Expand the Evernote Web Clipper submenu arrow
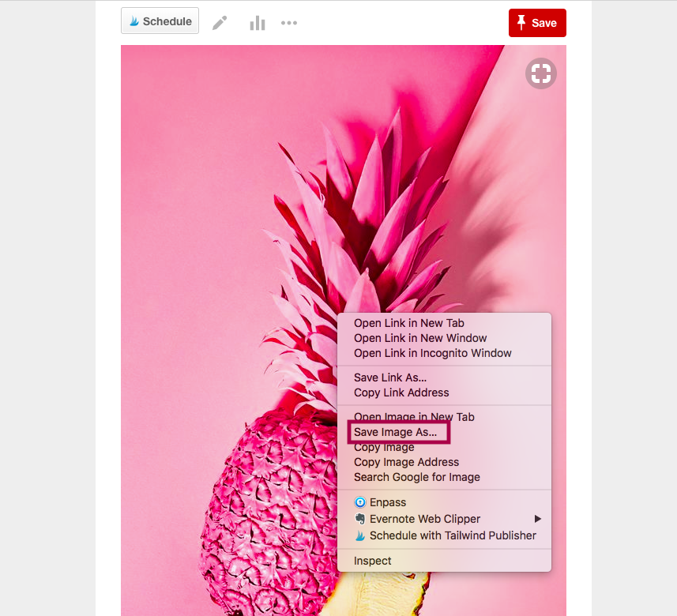Viewport: 677px width, 616px height. point(537,519)
